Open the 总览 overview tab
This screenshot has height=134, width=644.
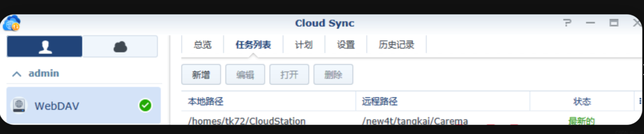(x=202, y=45)
